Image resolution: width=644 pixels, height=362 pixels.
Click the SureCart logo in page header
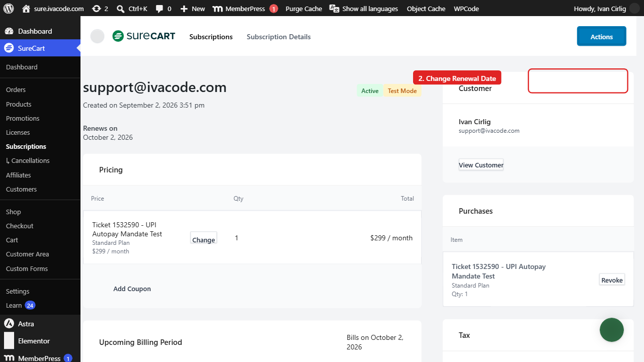144,36
